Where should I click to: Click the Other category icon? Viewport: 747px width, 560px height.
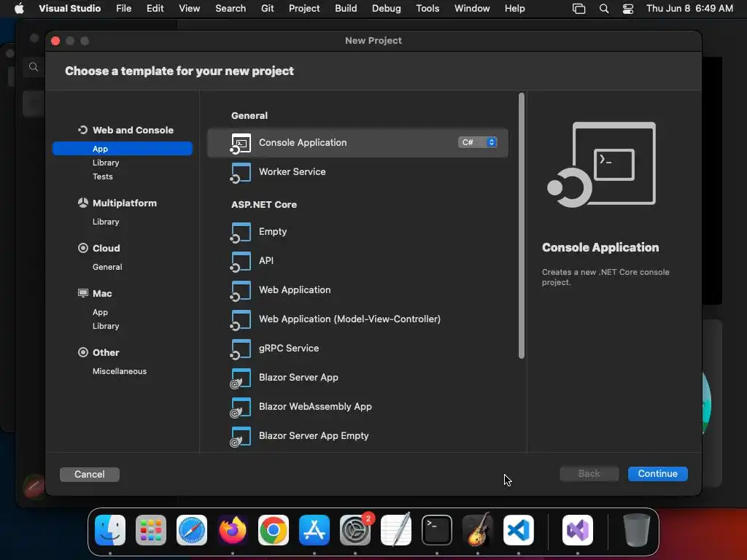pyautogui.click(x=83, y=352)
